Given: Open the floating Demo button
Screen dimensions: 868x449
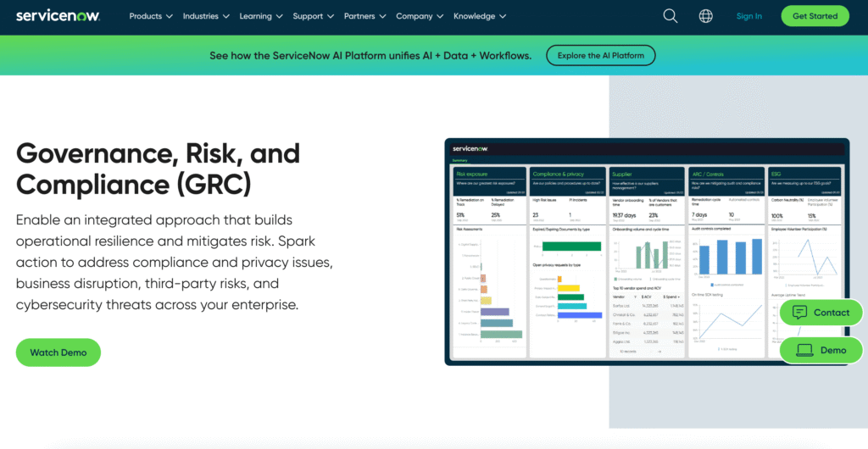Looking at the screenshot, I should [x=821, y=350].
